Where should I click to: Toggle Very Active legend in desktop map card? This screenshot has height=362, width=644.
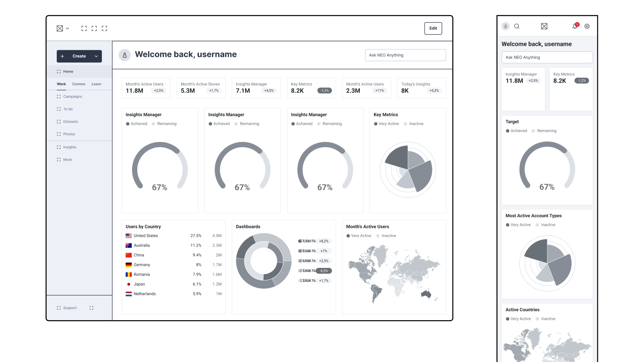359,236
